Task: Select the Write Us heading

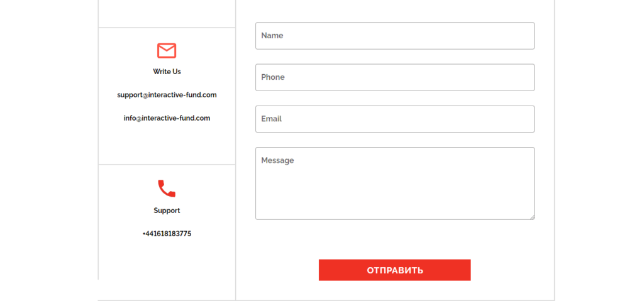Action: point(167,72)
